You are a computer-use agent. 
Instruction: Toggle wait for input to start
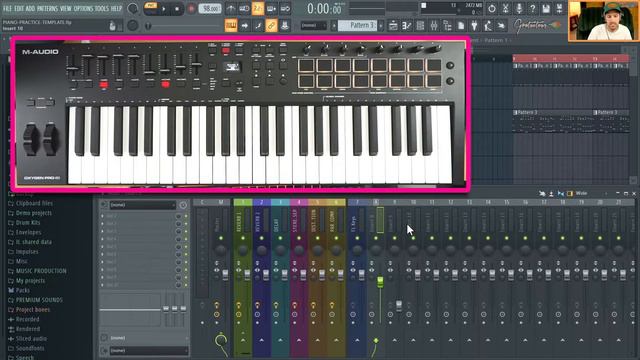[244, 9]
